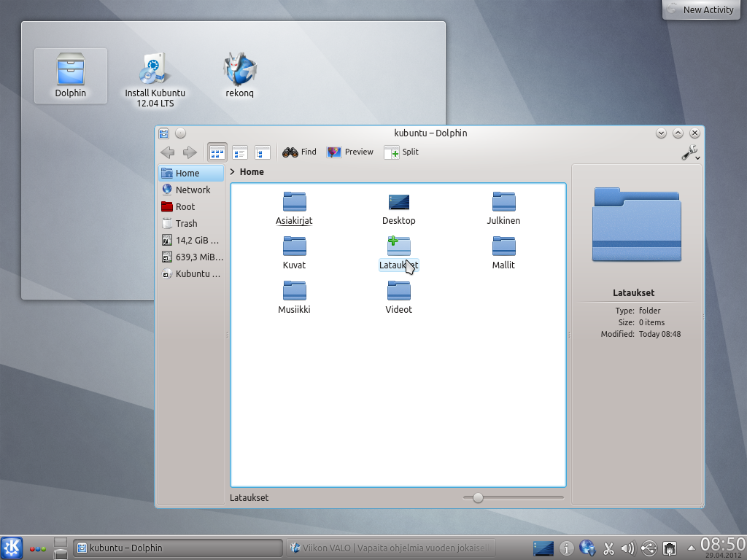Image resolution: width=747 pixels, height=560 pixels.
Task: Open Klipper scissors clipboard icon
Action: [x=608, y=548]
